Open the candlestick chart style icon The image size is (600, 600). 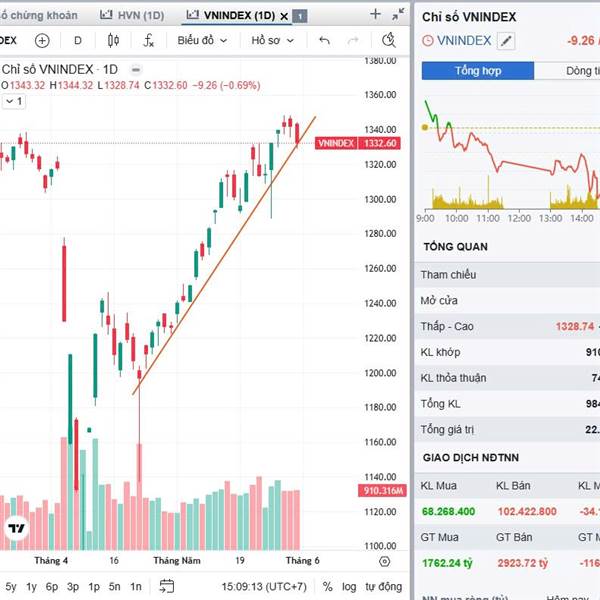(113, 41)
